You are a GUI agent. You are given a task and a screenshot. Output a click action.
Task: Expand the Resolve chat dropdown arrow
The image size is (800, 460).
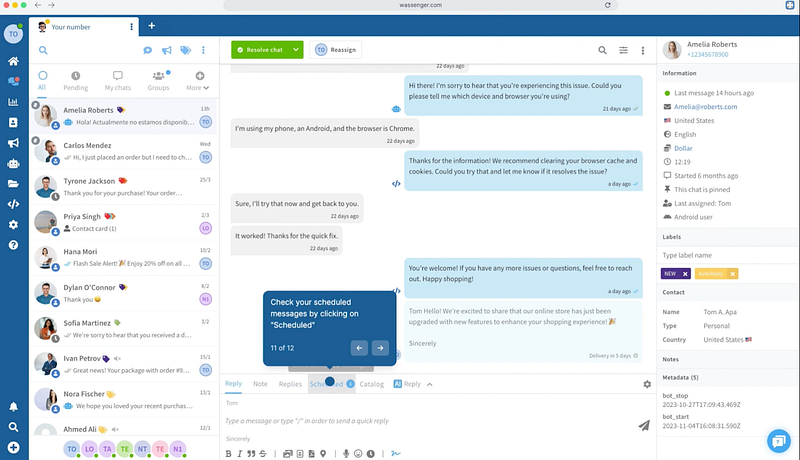click(x=296, y=50)
